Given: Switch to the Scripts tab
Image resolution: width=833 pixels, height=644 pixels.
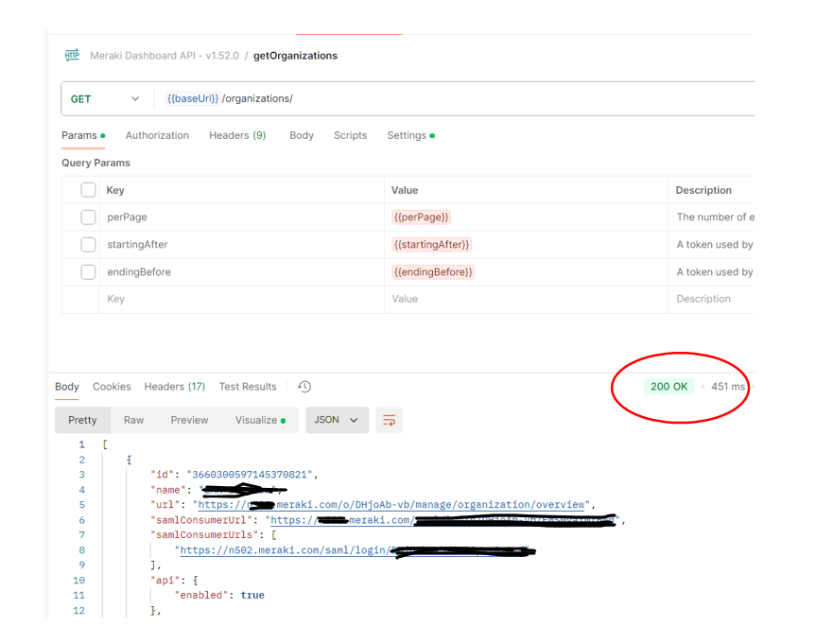Looking at the screenshot, I should (350, 135).
